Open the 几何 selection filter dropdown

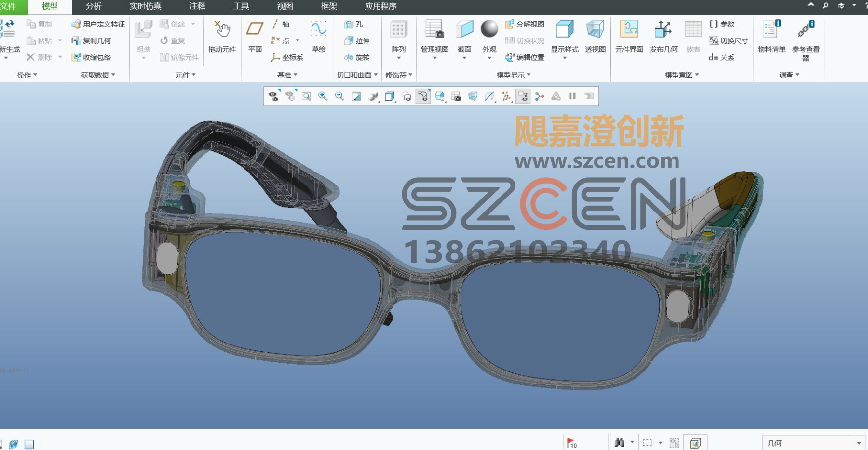click(859, 443)
